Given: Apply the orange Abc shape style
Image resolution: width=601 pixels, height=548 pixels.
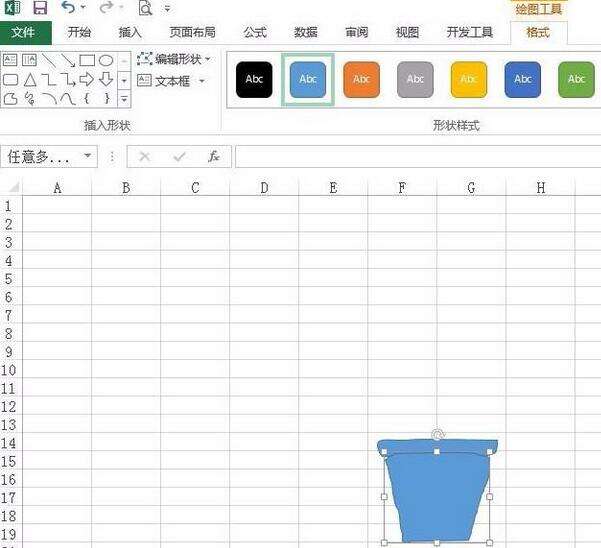Looking at the screenshot, I should 361,80.
